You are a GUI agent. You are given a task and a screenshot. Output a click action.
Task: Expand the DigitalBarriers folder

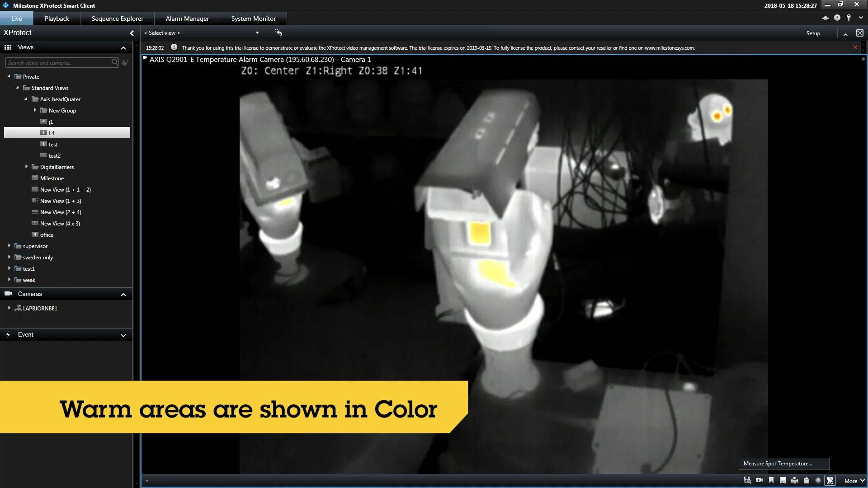[26, 167]
